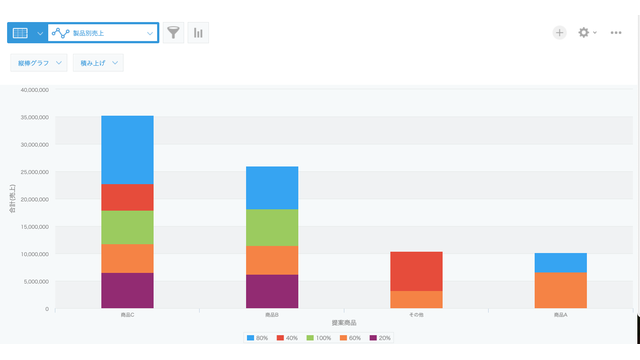Click the bar chart aggregate icon
Screen dimensions: 640x360
coord(198,33)
